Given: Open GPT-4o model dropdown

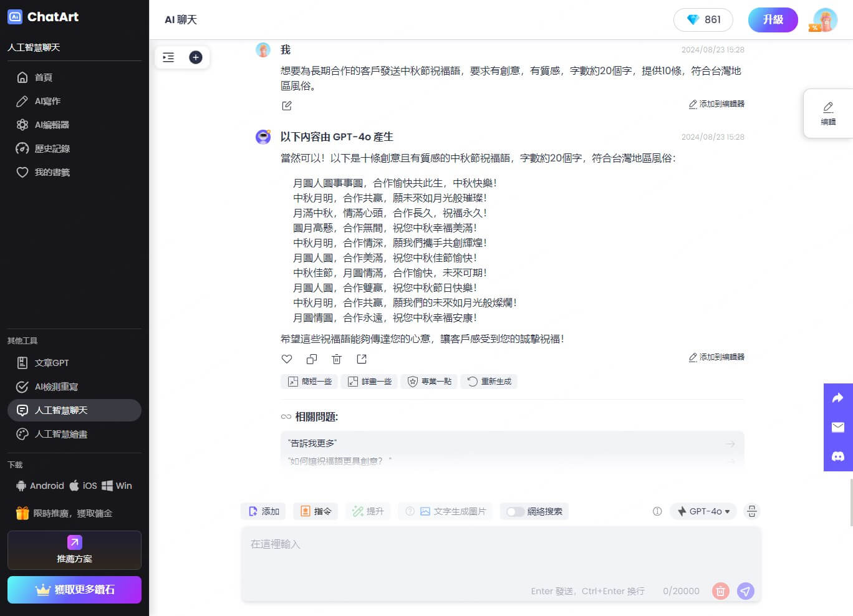Looking at the screenshot, I should point(703,511).
